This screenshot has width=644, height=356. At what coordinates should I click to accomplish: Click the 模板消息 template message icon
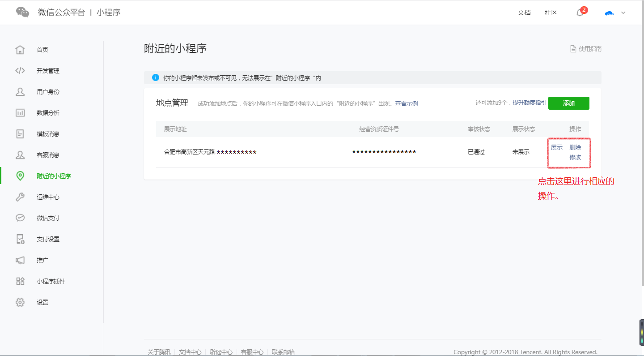point(20,133)
